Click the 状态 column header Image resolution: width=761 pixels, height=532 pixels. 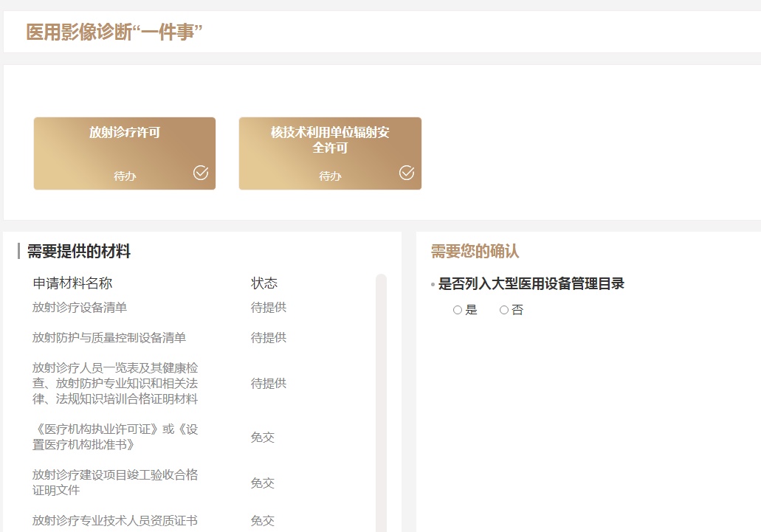pyautogui.click(x=264, y=283)
